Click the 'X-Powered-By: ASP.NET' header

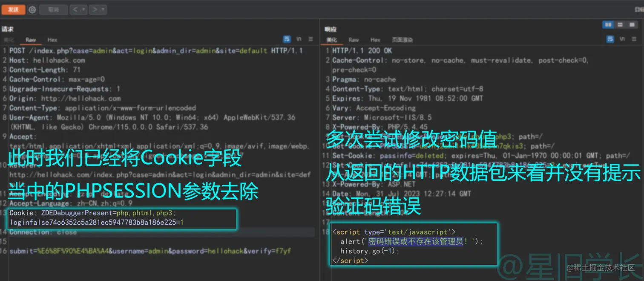374,184
